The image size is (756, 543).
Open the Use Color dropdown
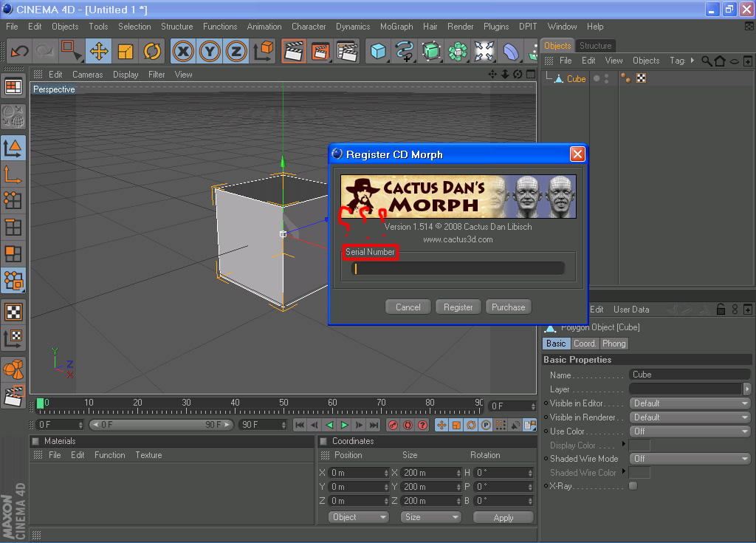click(690, 431)
